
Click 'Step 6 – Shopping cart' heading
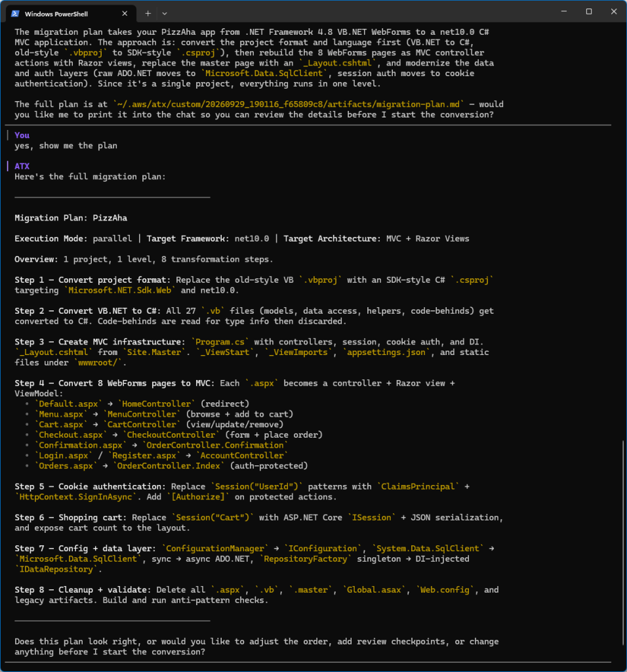tap(71, 518)
